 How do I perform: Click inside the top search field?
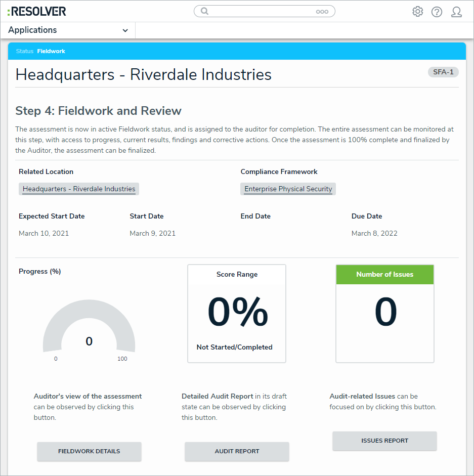pyautogui.click(x=261, y=11)
